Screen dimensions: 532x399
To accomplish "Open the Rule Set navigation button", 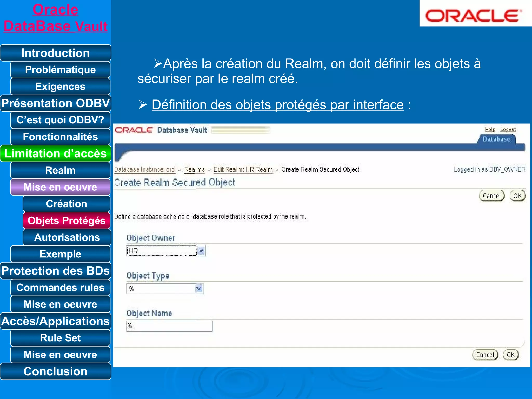I will (60, 338).
